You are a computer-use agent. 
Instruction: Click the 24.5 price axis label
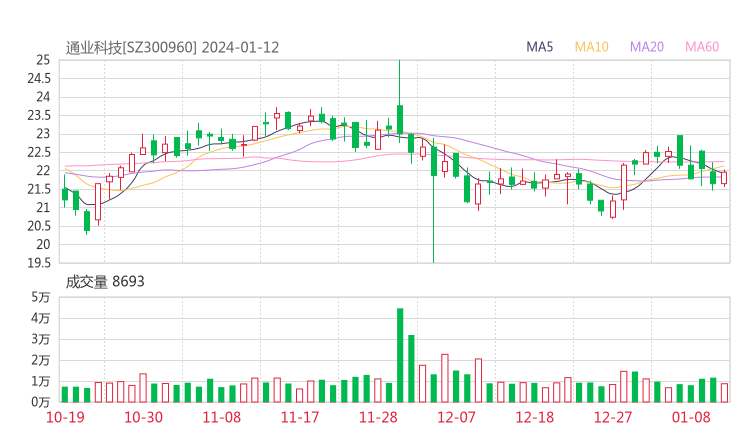point(39,78)
